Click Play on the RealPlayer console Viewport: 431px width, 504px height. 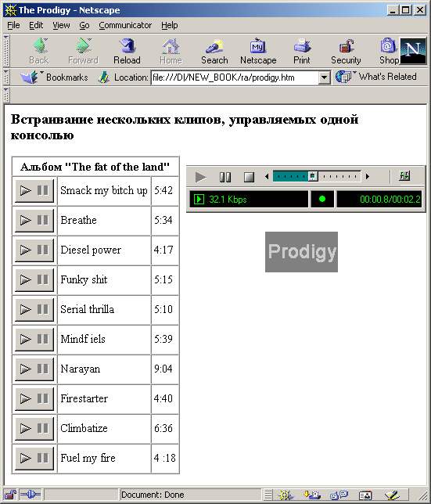click(x=201, y=177)
